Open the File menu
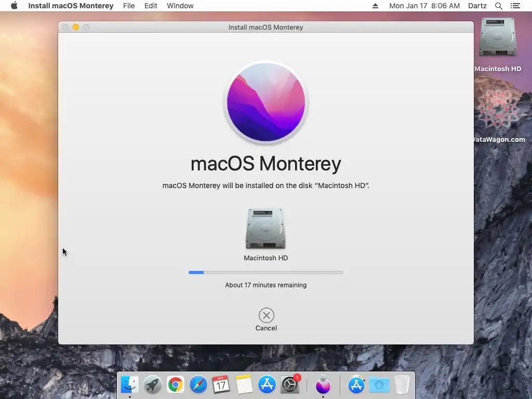This screenshot has height=399, width=532. 129,6
